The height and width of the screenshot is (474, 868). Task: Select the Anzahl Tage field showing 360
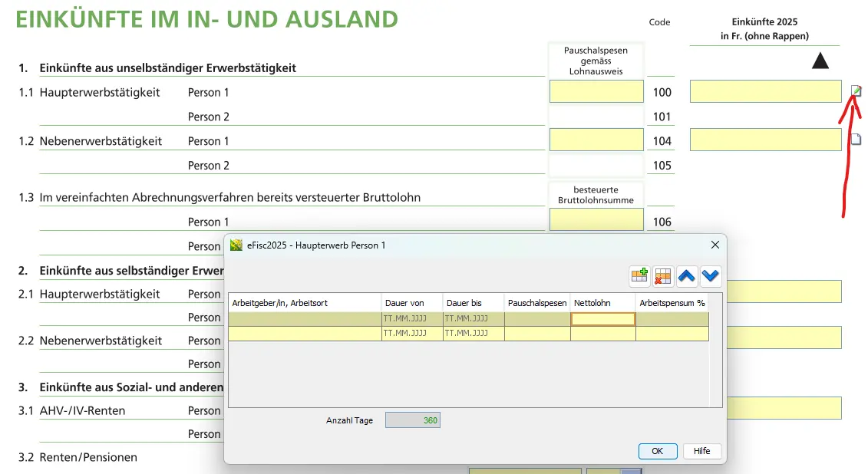click(412, 420)
